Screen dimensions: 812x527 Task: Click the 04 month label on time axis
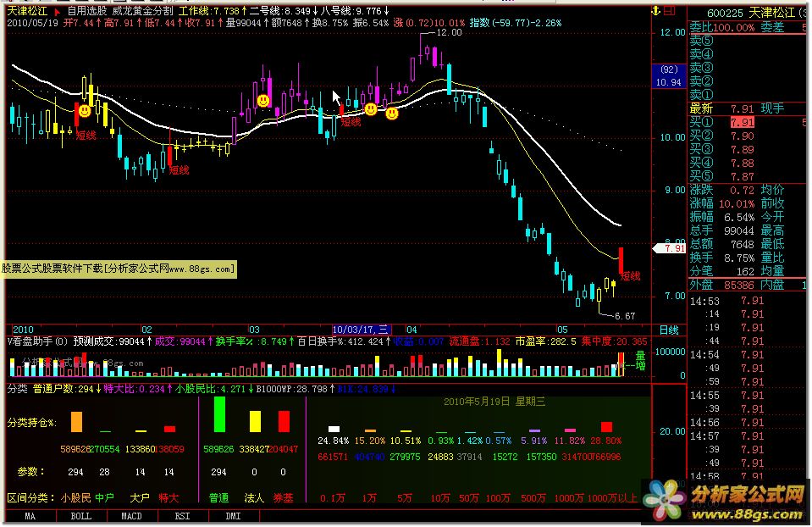412,330
